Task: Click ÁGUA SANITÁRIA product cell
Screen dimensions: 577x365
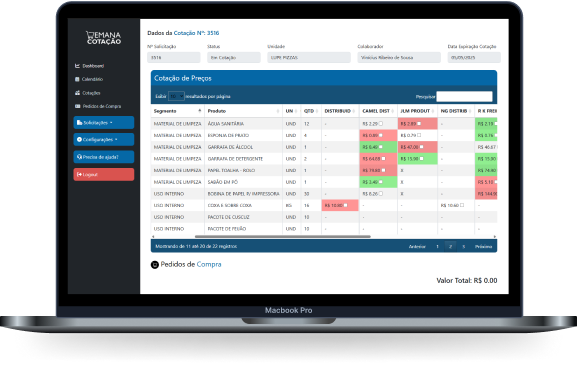Action: point(243,124)
